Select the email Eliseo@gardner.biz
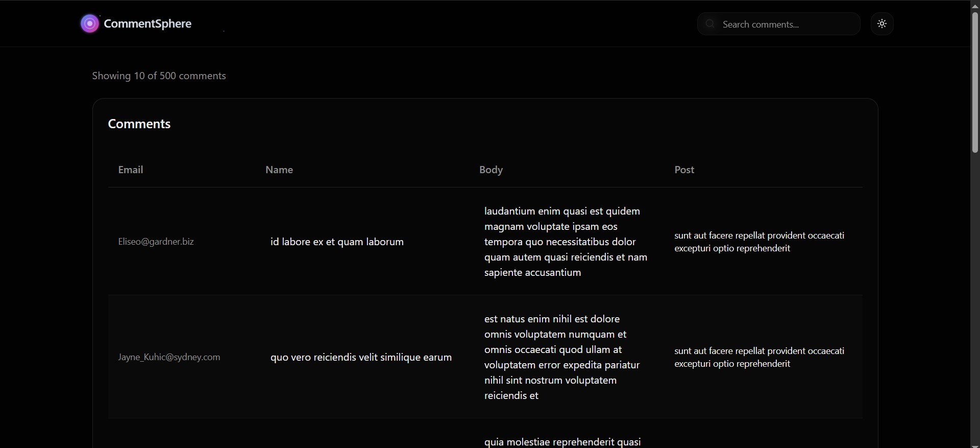This screenshot has height=448, width=980. point(156,242)
